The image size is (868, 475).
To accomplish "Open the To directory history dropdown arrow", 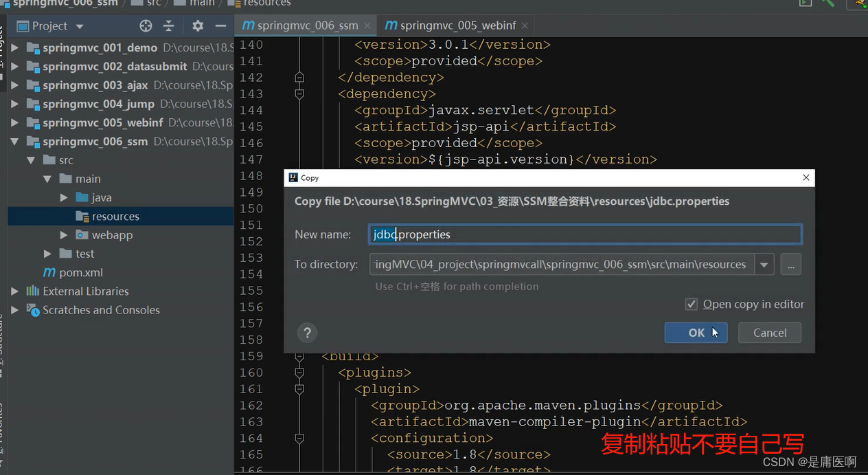I will (764, 265).
